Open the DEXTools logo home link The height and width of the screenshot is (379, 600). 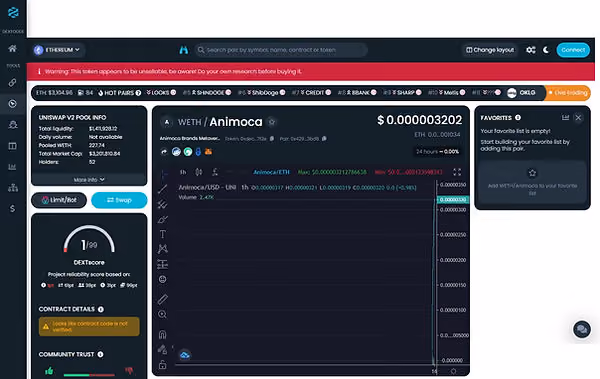tap(13, 13)
